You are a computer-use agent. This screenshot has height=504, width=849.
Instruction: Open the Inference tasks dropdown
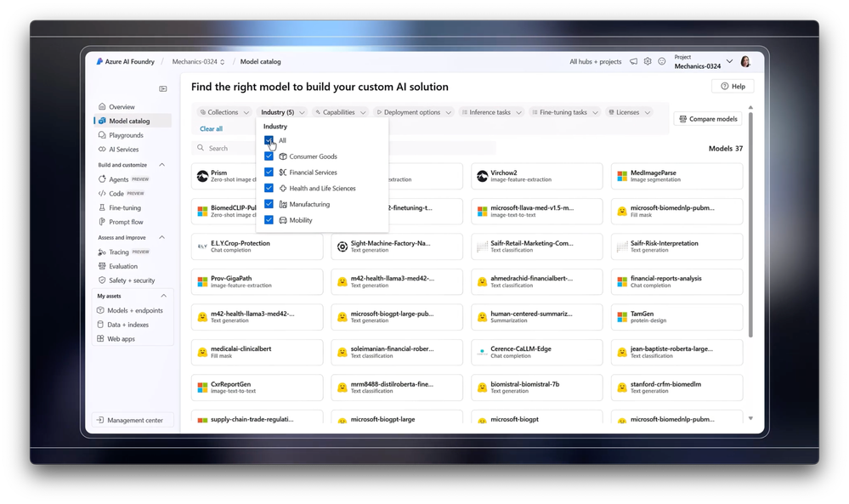click(491, 112)
